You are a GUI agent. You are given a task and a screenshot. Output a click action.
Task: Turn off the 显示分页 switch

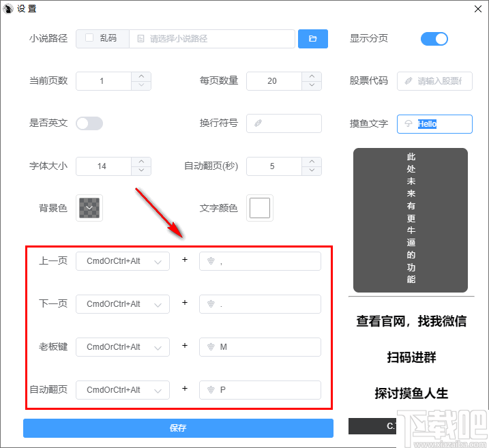(x=434, y=39)
